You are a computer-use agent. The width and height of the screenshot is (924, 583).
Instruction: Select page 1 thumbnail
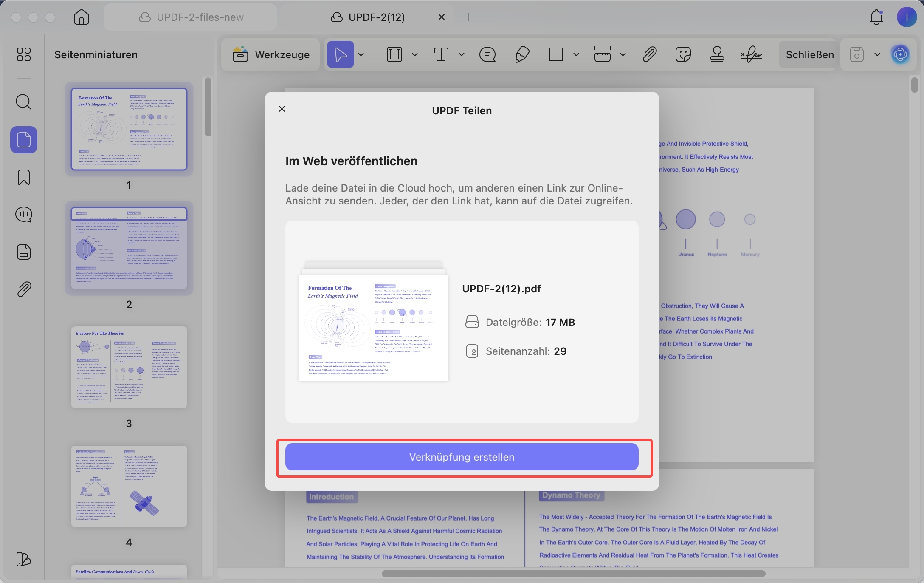pyautogui.click(x=129, y=129)
